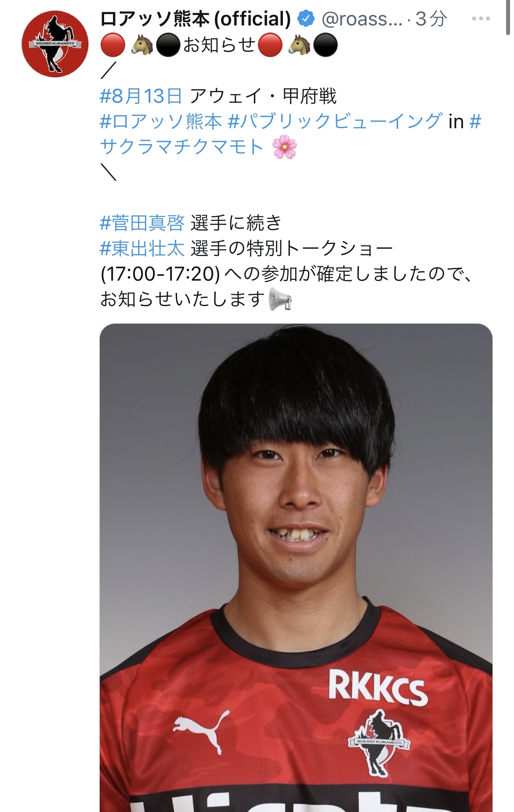Open the @roass... account handle
This screenshot has height=812, width=514.
(362, 19)
